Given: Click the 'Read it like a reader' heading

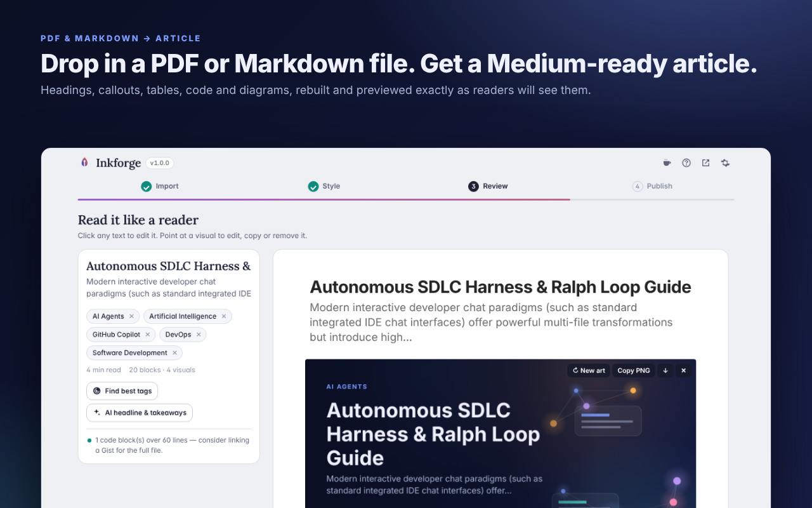Looking at the screenshot, I should point(138,220).
